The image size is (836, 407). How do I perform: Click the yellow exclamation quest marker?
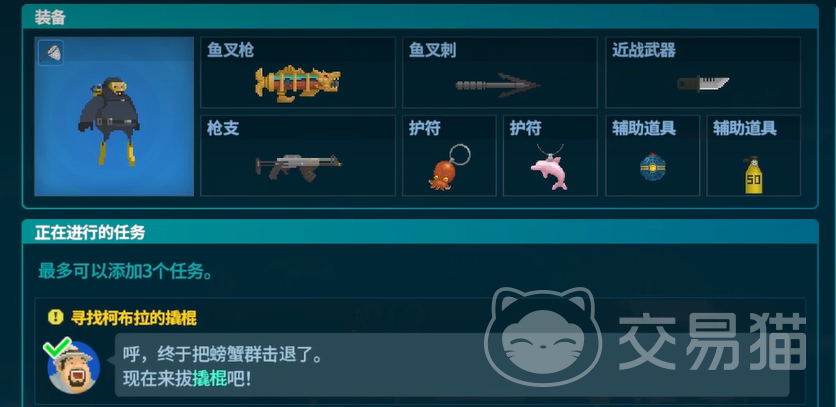coord(55,317)
